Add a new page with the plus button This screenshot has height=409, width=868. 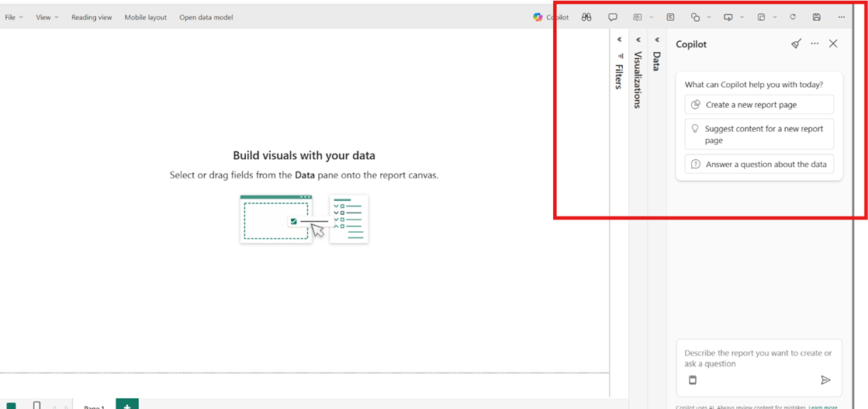pos(127,404)
